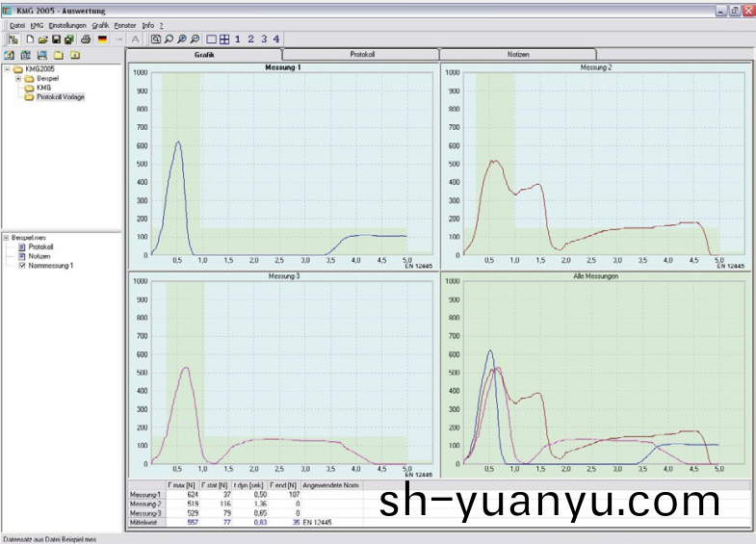Open Notizen item under Beispiel.mes
Screen dimensions: 756x544
coord(39,255)
